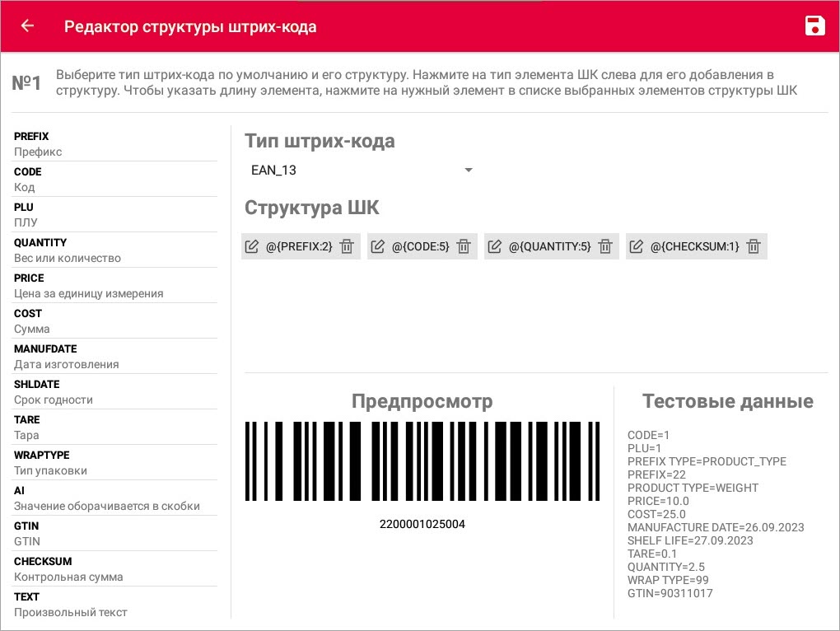840x631 pixels.
Task: Add WRAPTYPE element to structure
Action: (115, 462)
